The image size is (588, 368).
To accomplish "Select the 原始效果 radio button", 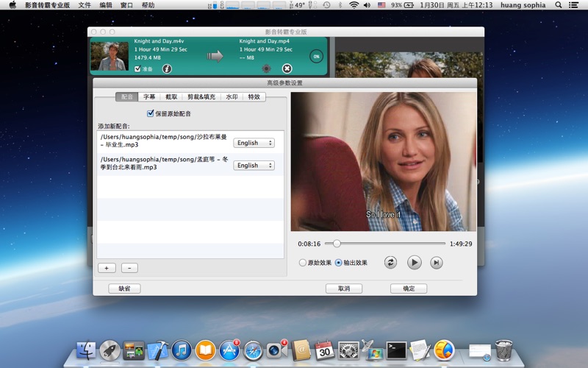I will click(x=303, y=263).
